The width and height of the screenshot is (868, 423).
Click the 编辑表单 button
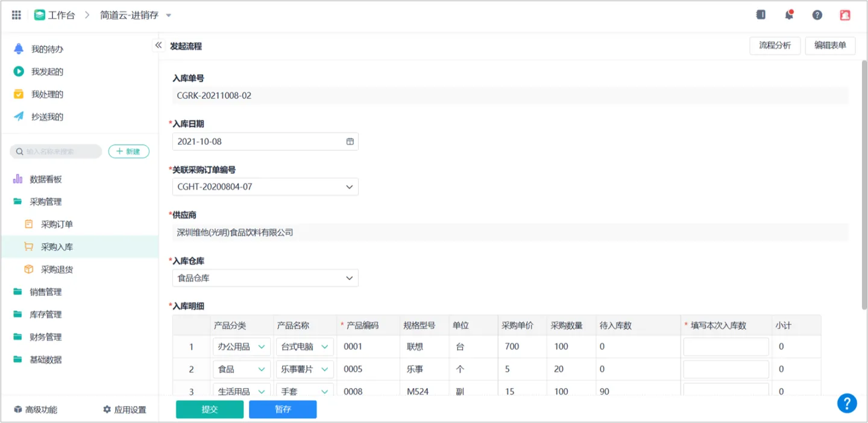(x=830, y=45)
